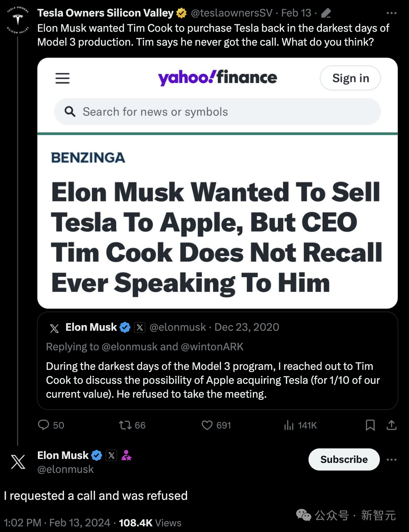Screen dimensions: 409x532
Task: Open the three-dot menu on the top post
Action: (x=391, y=13)
